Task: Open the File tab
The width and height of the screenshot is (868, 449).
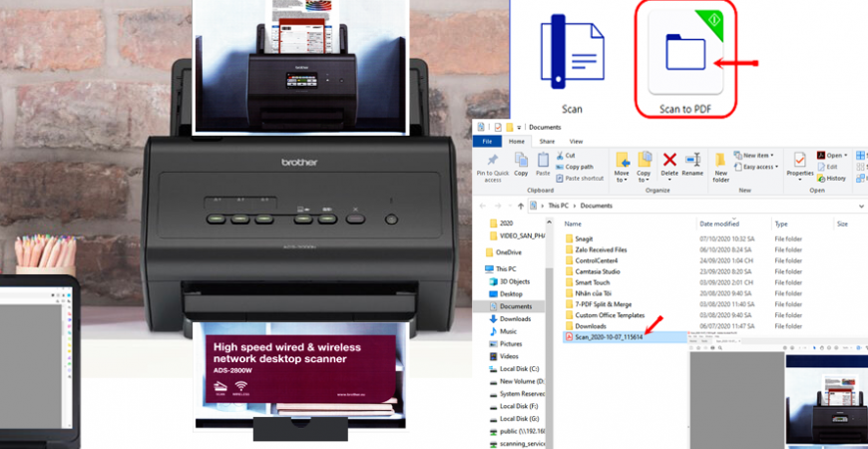Action: point(487,141)
